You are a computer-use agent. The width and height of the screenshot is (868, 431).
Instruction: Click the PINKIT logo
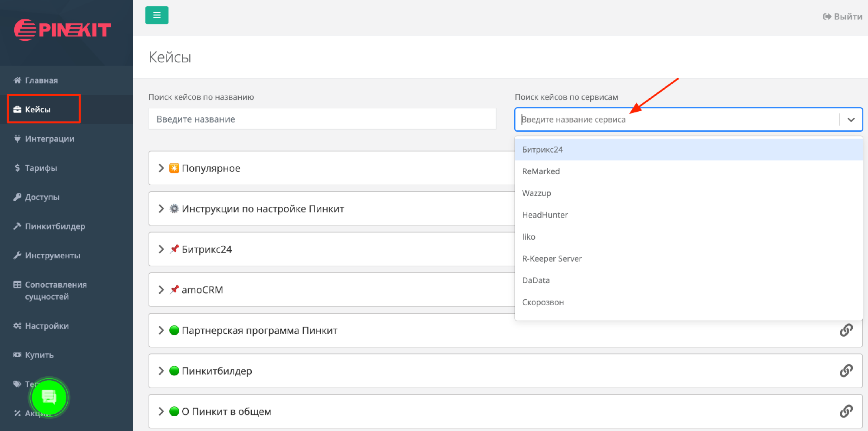[63, 30]
